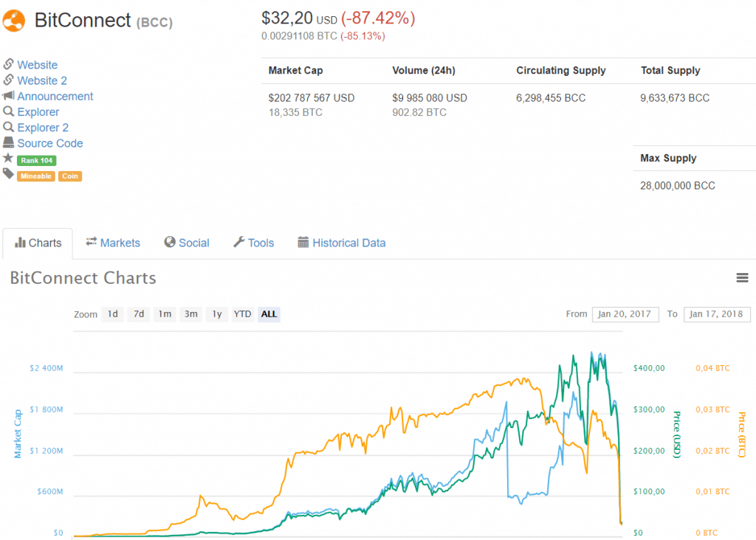Image resolution: width=756 pixels, height=540 pixels.
Task: Open the Explorer link
Action: click(x=38, y=111)
